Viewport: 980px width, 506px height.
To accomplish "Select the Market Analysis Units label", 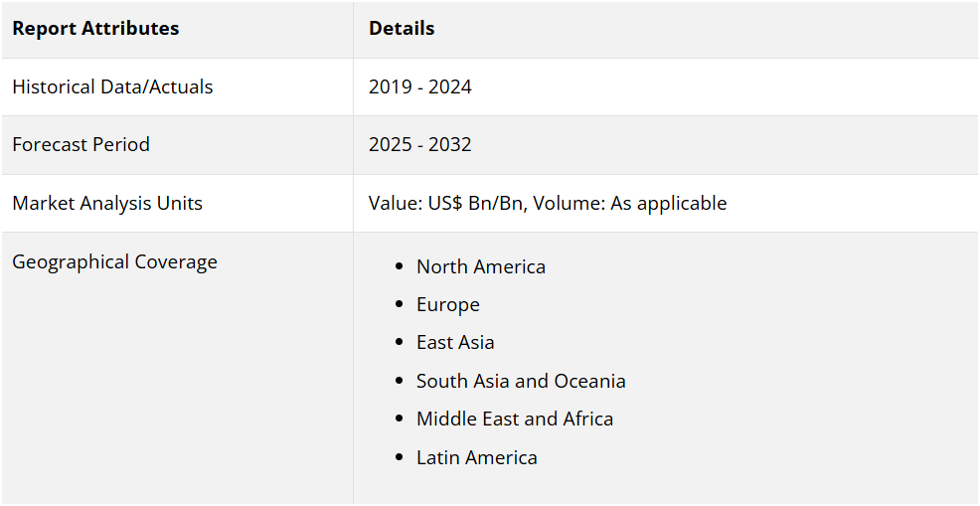I will coord(107,203).
